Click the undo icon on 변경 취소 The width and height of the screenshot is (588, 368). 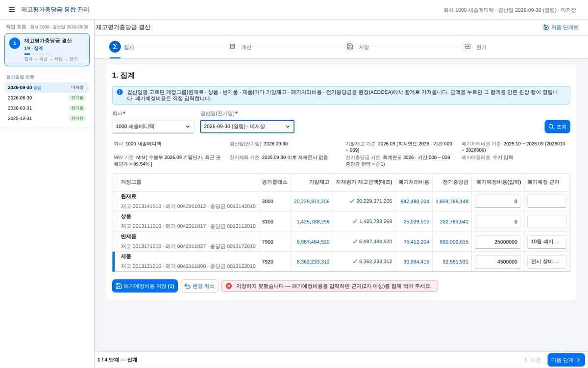pyautogui.click(x=187, y=286)
